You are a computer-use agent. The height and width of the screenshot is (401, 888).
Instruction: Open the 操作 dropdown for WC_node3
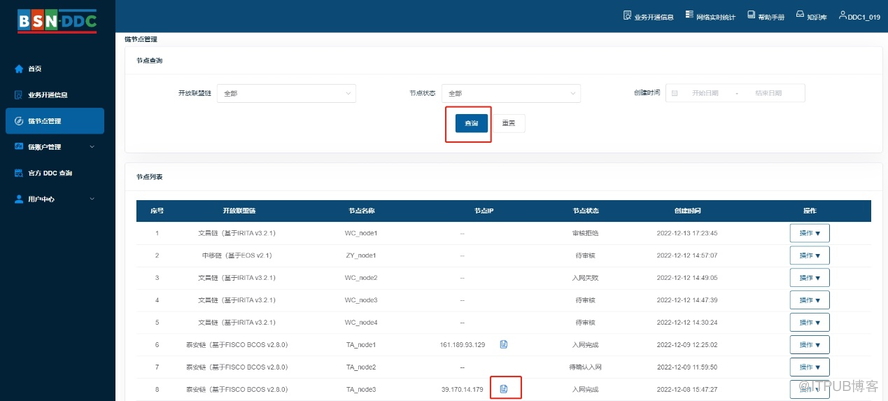pos(810,300)
